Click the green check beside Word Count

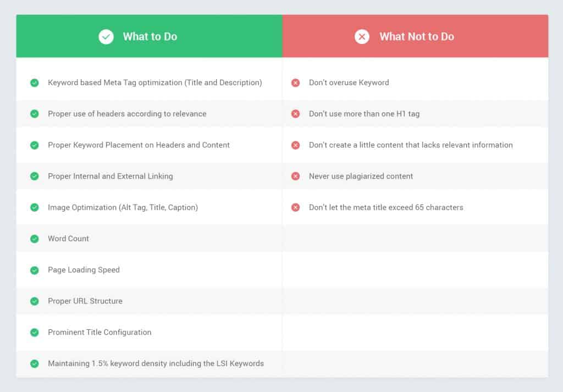click(35, 239)
